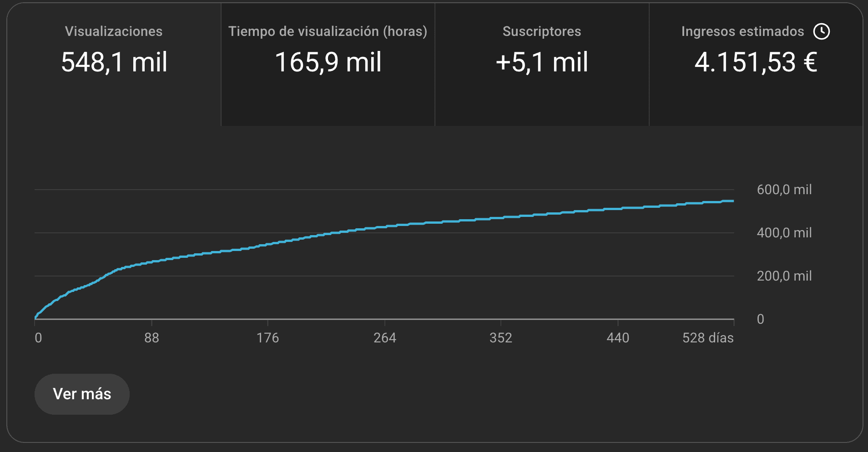Image resolution: width=868 pixels, height=452 pixels.
Task: Click the 264 day axis label
Action: pyautogui.click(x=384, y=338)
